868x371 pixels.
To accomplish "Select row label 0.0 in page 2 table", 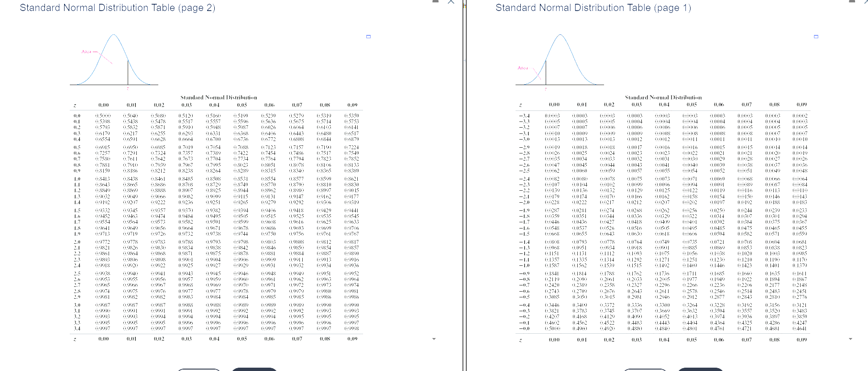I will click(77, 116).
